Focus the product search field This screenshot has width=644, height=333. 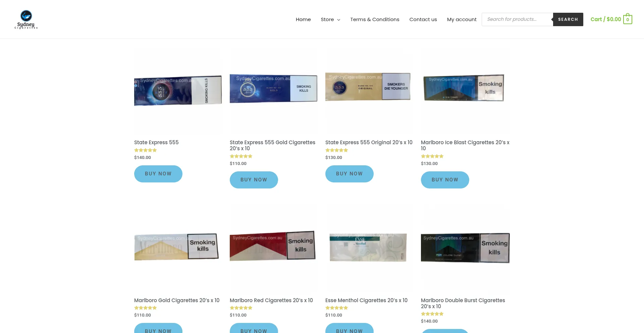click(517, 19)
